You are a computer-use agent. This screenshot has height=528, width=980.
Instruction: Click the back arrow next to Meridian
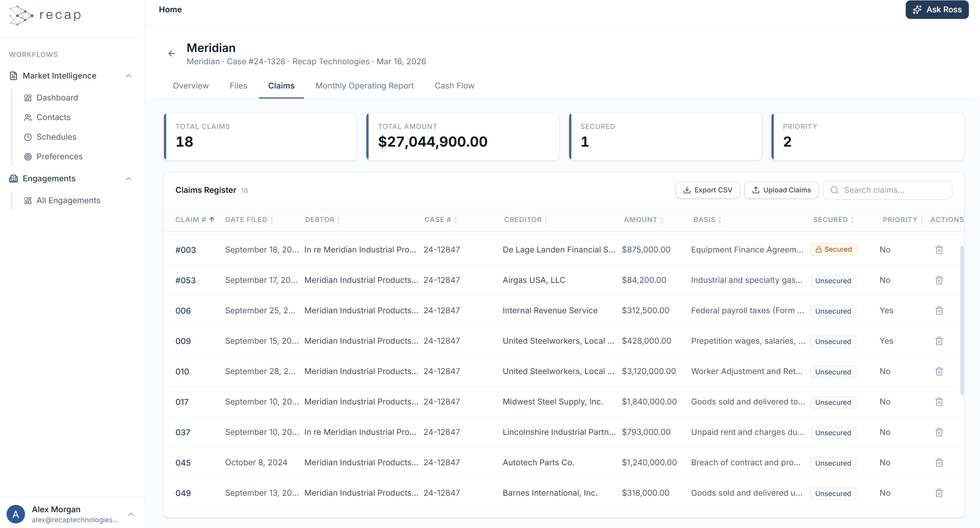point(172,53)
